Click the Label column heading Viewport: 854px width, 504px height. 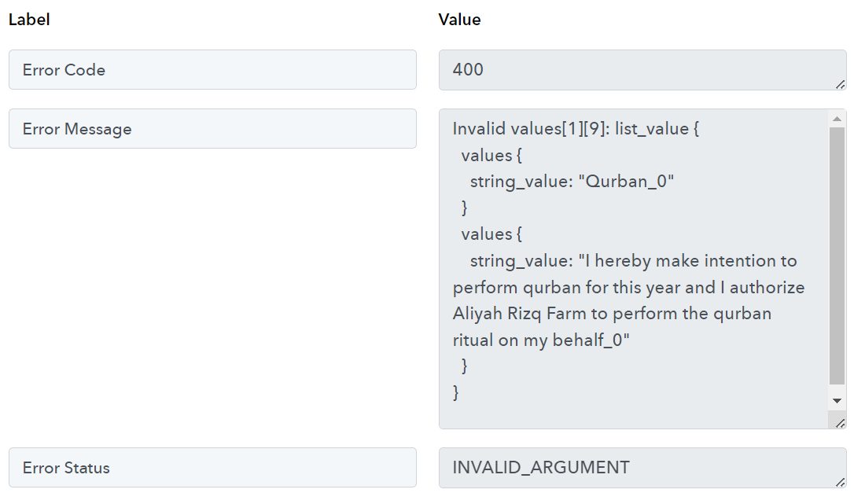[29, 20]
